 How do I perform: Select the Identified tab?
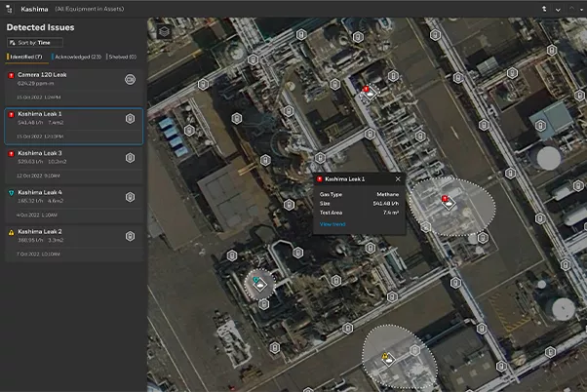tap(25, 57)
